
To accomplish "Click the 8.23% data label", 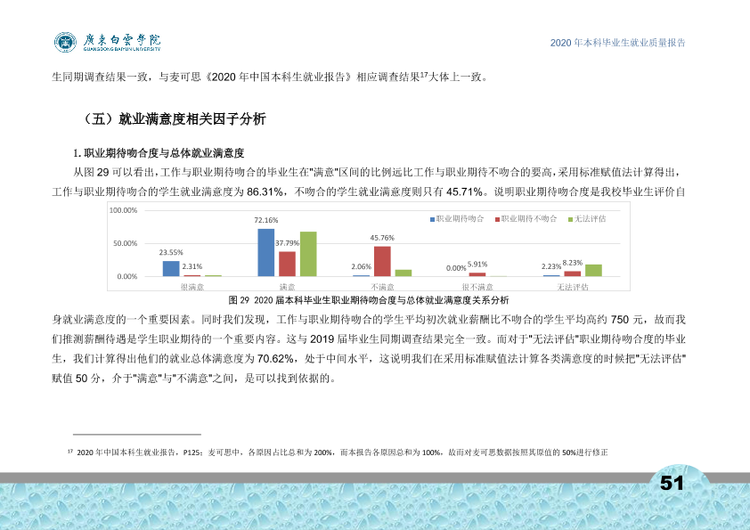I will [573, 263].
